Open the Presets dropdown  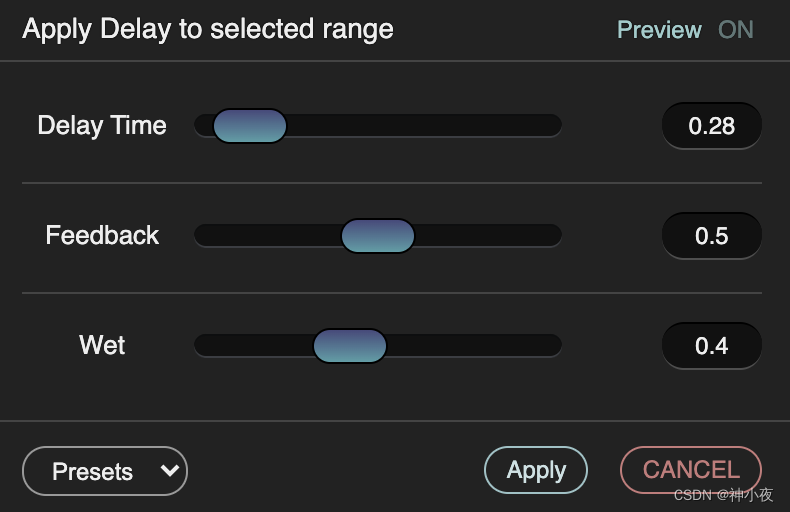(105, 471)
